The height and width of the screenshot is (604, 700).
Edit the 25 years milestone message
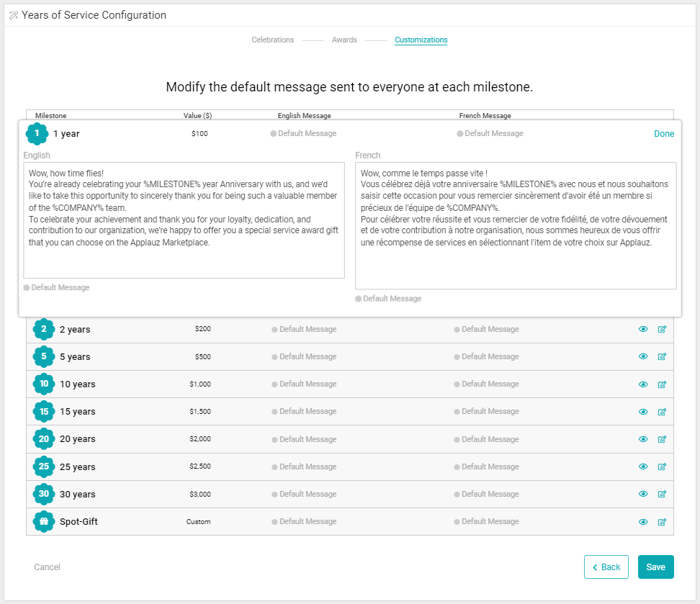662,467
